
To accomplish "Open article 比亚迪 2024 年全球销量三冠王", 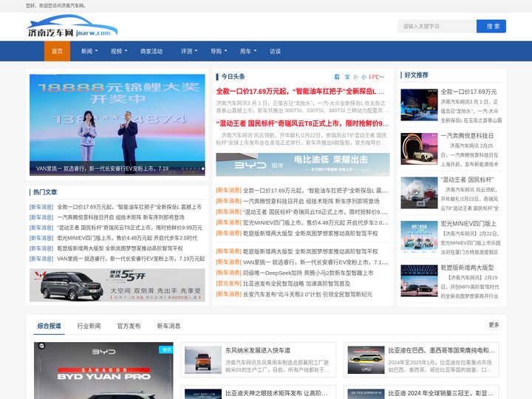I will (x=440, y=393).
